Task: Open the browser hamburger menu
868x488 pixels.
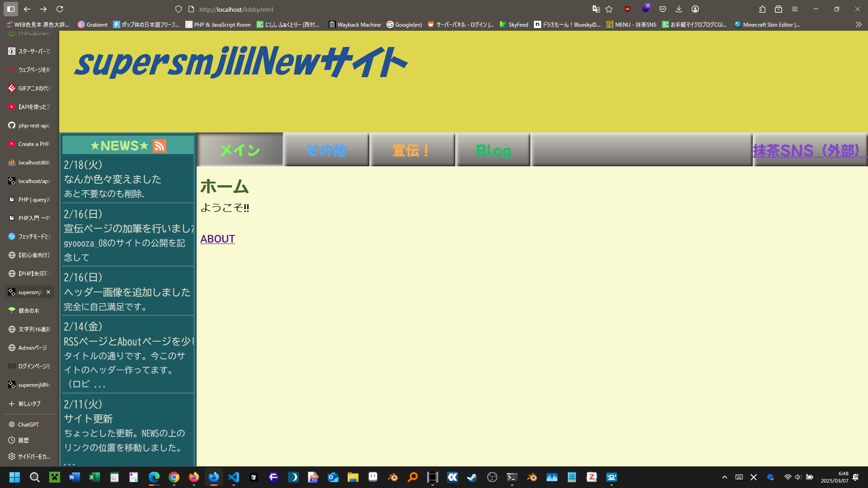Action: tap(795, 9)
